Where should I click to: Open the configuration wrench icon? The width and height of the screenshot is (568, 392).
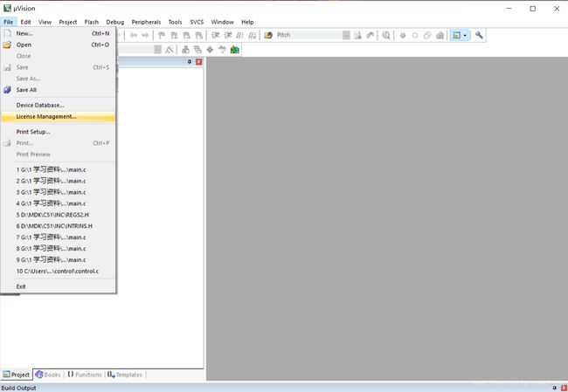click(479, 35)
